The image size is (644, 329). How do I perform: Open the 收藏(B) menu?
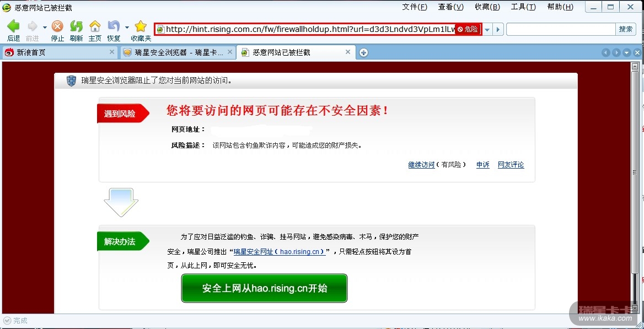pyautogui.click(x=487, y=7)
